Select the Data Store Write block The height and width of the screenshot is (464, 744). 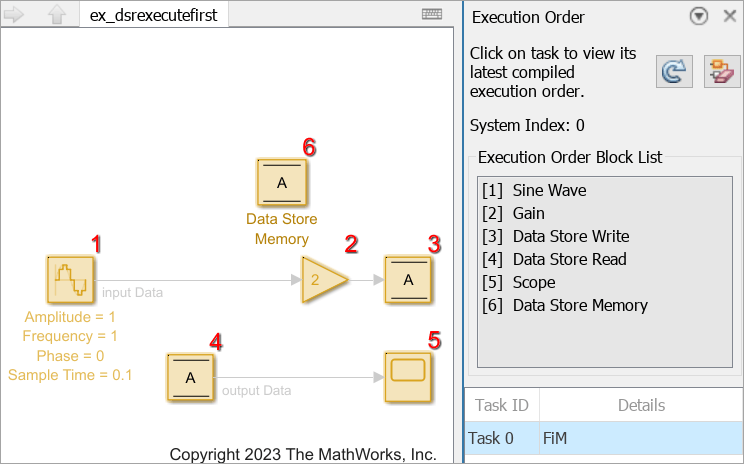tap(409, 280)
